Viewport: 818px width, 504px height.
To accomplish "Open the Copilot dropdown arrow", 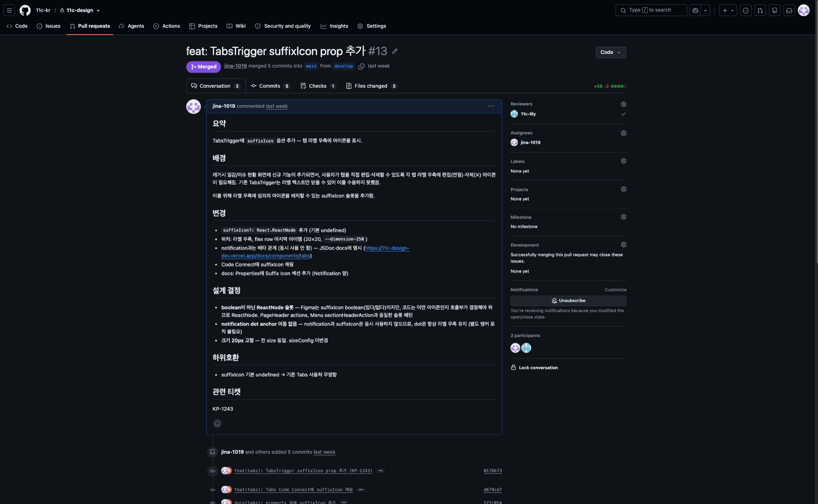I will coord(705,10).
